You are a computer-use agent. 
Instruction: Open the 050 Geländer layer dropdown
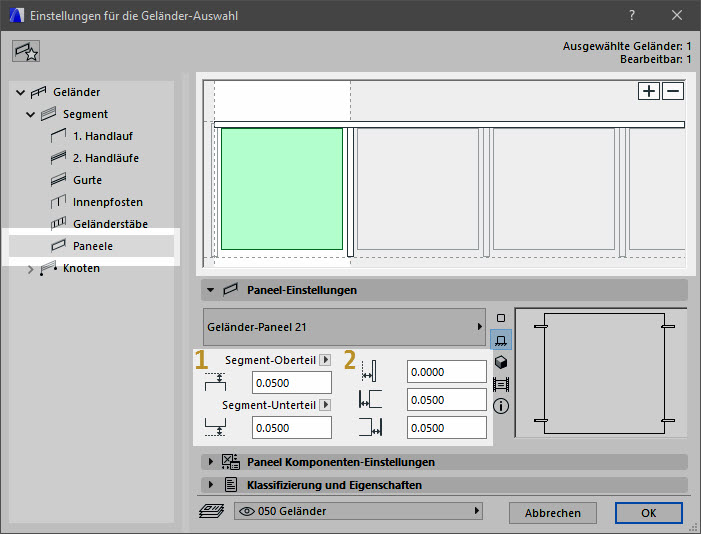click(x=358, y=511)
